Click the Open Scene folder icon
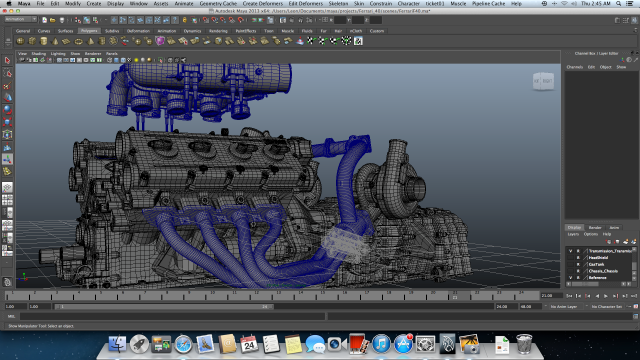The width and height of the screenshot is (640, 360). [53, 20]
